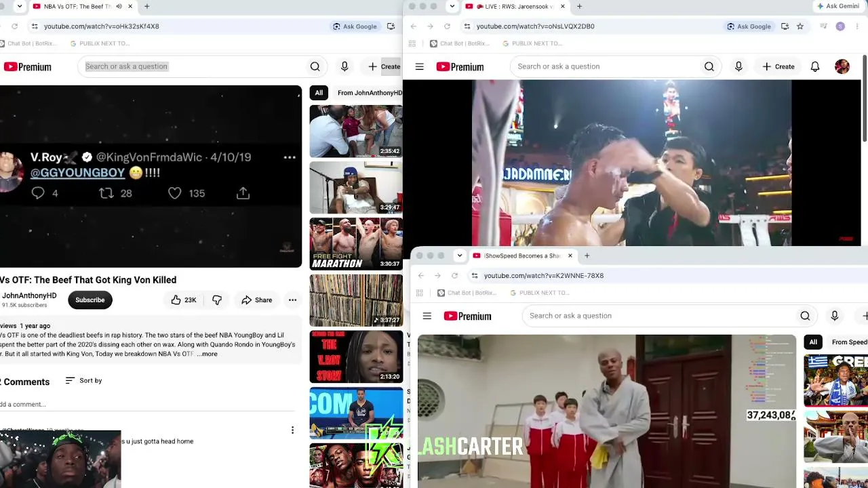Open Create menu in RWS live window
Viewport: 868px width, 488px height.
click(x=778, y=66)
